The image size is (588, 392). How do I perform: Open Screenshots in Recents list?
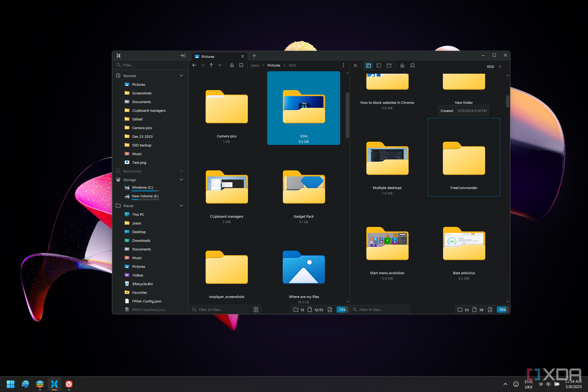[x=142, y=93]
